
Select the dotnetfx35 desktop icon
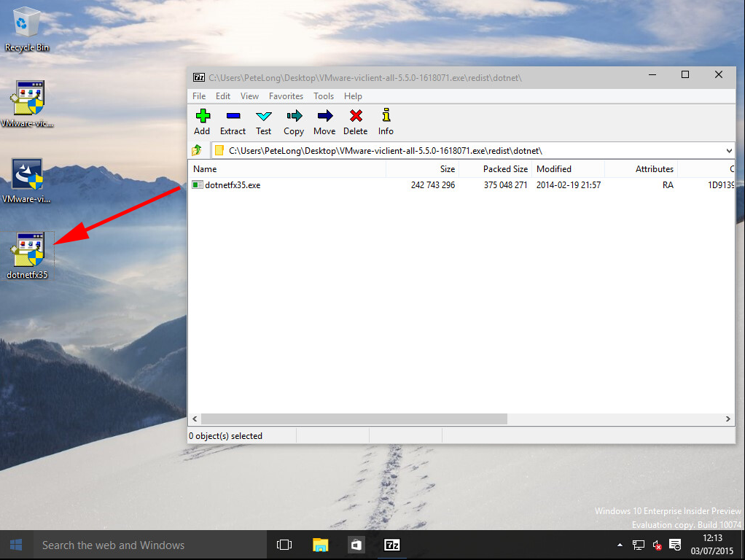(27, 256)
